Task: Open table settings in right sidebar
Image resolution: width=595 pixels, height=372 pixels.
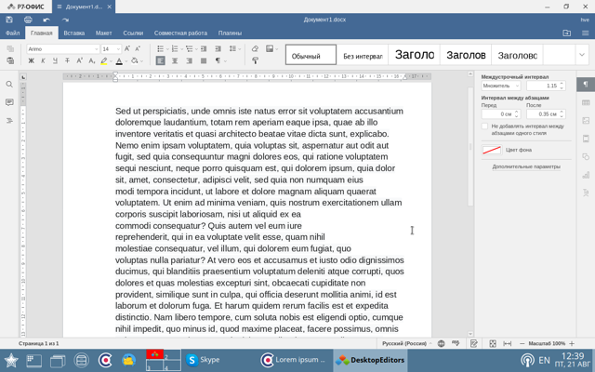Action: [x=586, y=102]
